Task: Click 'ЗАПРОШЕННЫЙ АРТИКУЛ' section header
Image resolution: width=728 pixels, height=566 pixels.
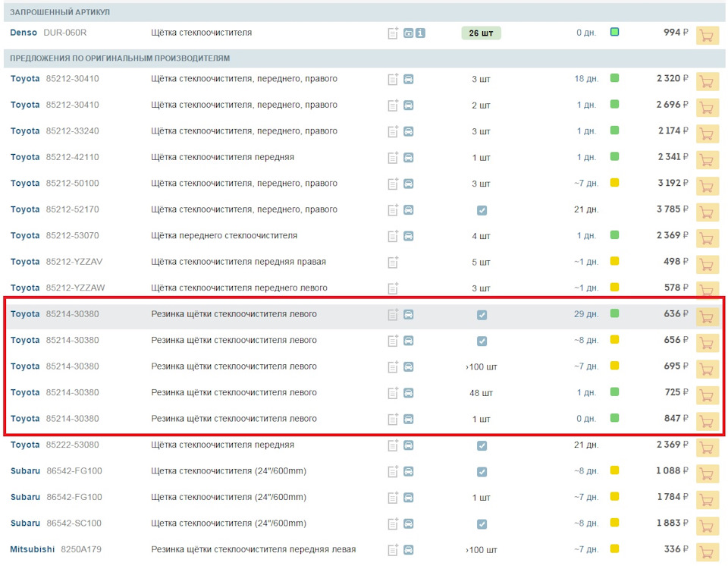Action: [60, 12]
